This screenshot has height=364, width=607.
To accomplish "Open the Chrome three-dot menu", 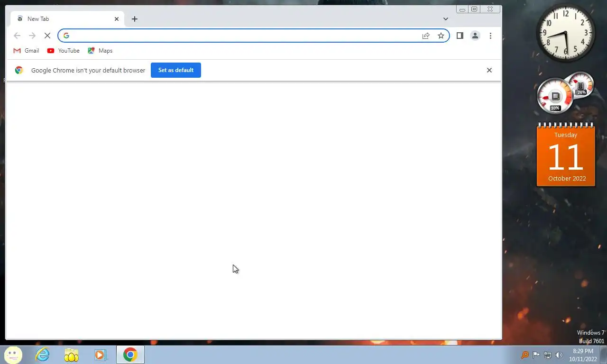I will coord(490,36).
